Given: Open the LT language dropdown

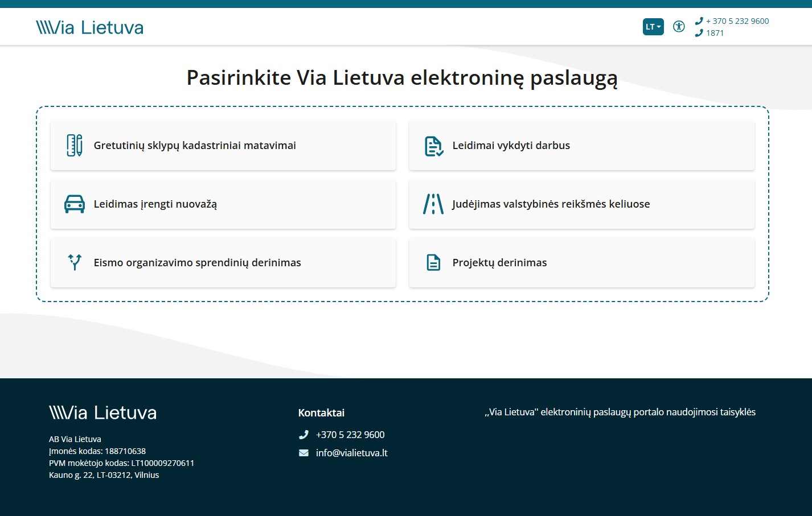Looking at the screenshot, I should [653, 27].
